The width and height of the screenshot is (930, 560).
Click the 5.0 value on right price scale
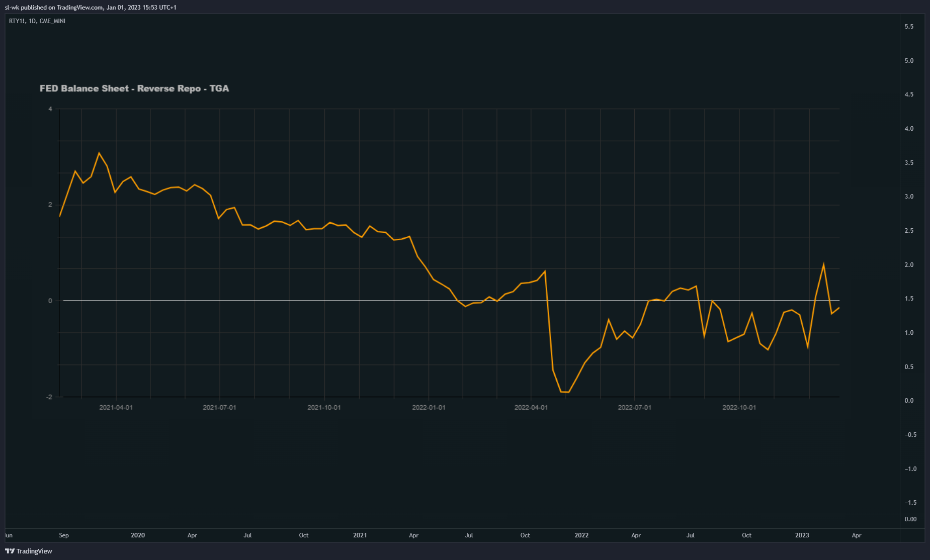(909, 61)
